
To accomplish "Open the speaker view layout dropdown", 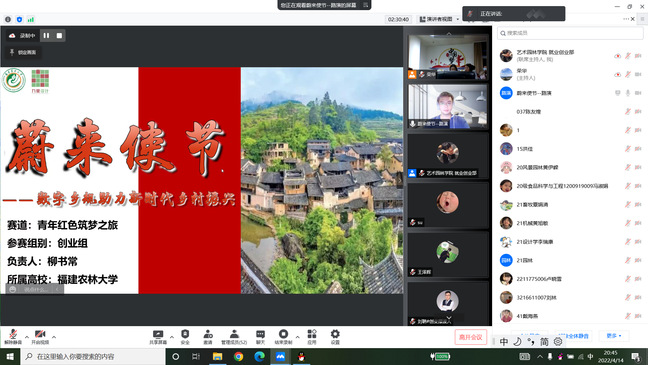I will tap(439, 19).
